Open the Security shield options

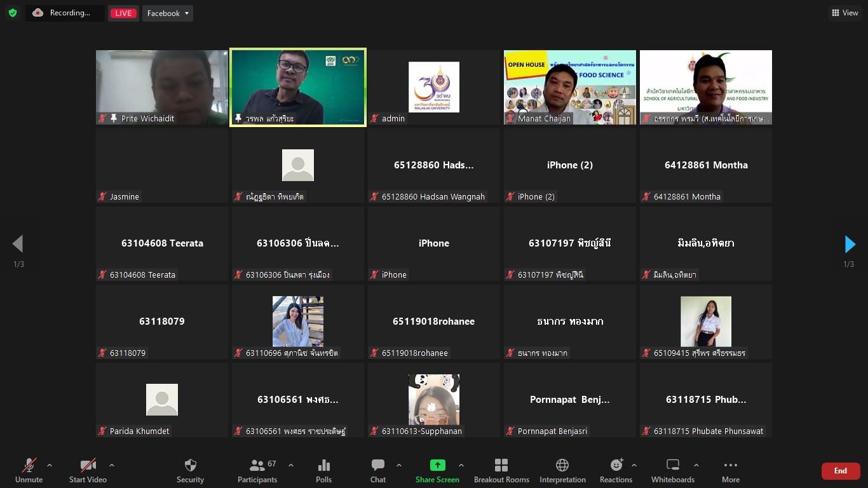(x=190, y=470)
